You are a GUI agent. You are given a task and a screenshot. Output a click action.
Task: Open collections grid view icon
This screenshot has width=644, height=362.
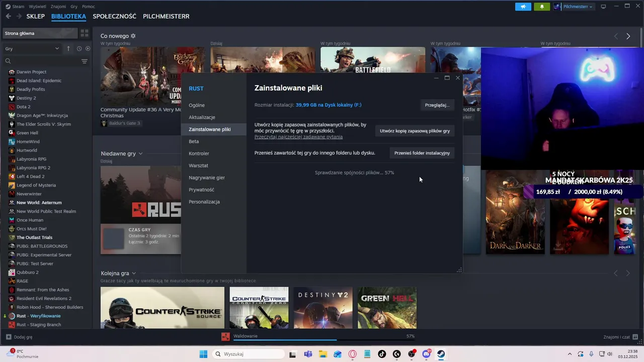[85, 33]
